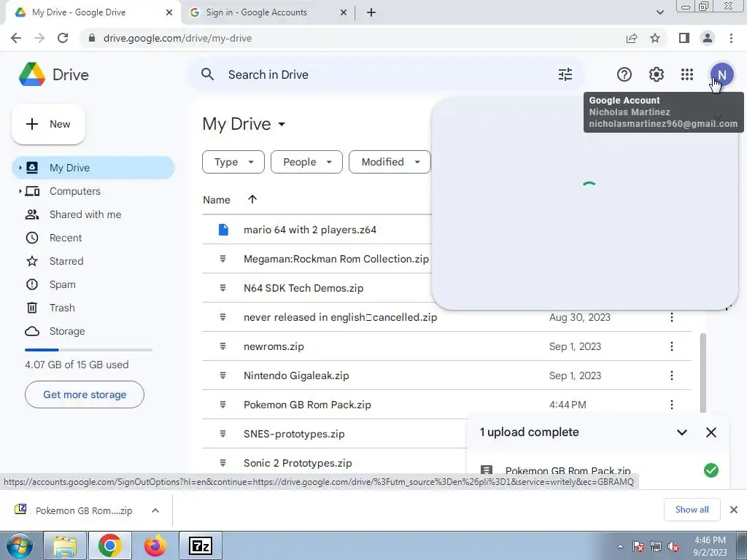Select the My Drive - Google Drive tab

pyautogui.click(x=93, y=12)
